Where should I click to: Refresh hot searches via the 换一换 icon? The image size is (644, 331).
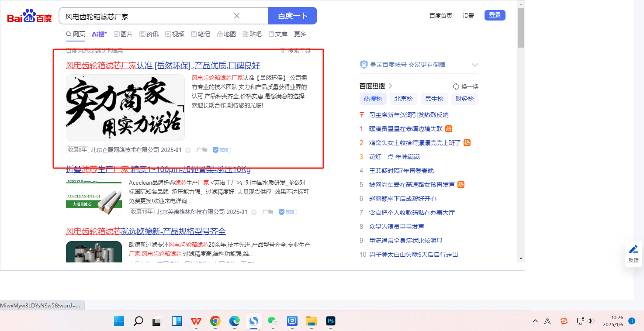[456, 86]
